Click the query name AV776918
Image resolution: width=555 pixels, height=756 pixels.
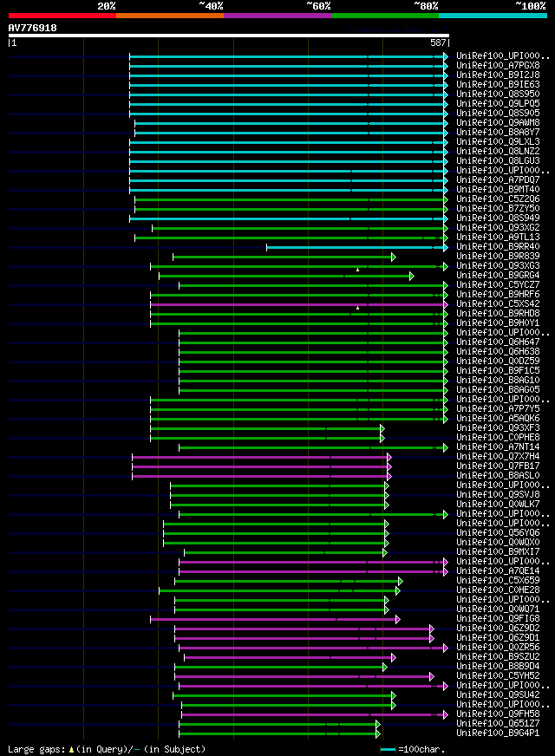pos(32,28)
